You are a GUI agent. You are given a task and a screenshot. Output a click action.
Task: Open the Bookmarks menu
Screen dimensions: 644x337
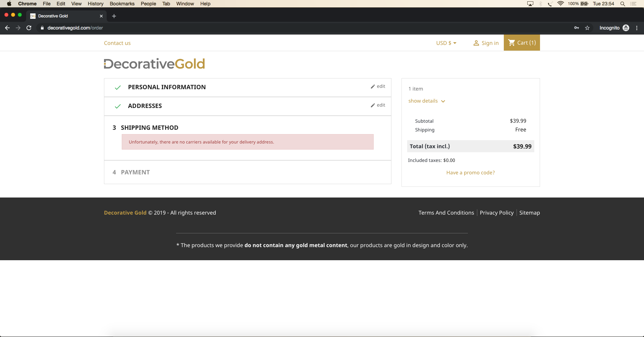point(122,4)
